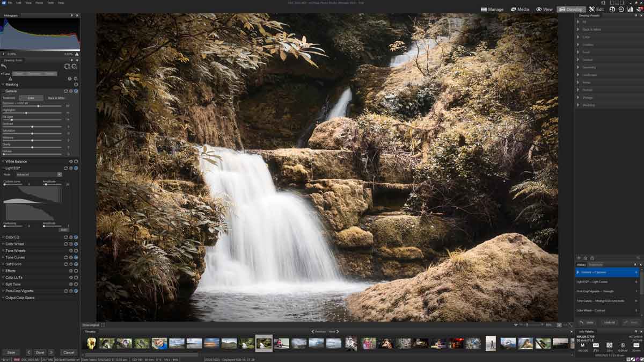Click the Undo All button below the History list
This screenshot has width=644, height=362.
pyautogui.click(x=609, y=322)
